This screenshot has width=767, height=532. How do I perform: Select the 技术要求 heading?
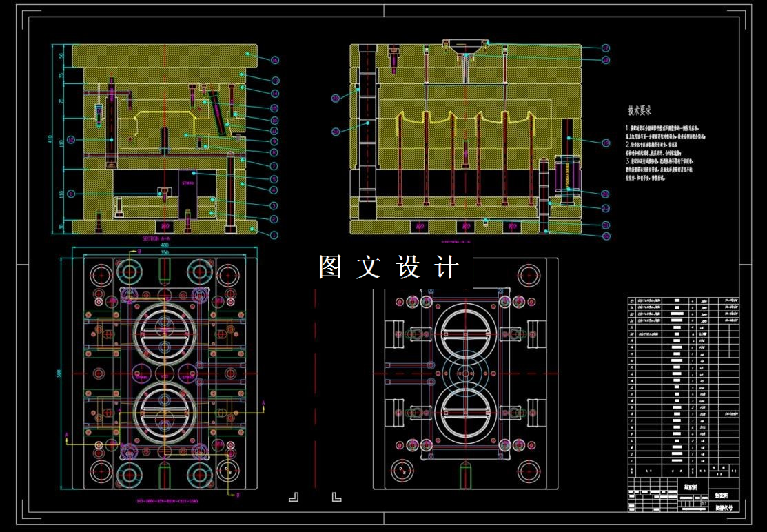[640, 111]
